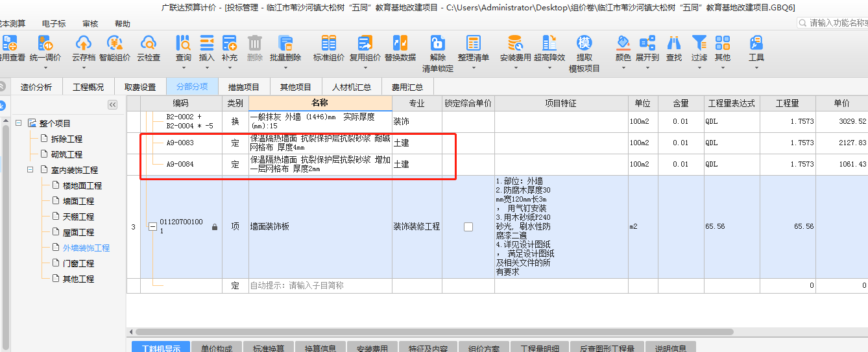Collapse row 011207001001 with minus box
This screenshot has width=868, height=352.
152,227
